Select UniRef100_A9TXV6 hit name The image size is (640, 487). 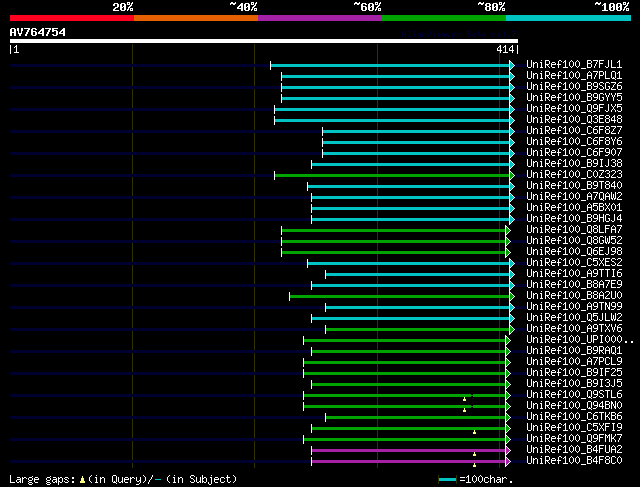tap(574, 329)
